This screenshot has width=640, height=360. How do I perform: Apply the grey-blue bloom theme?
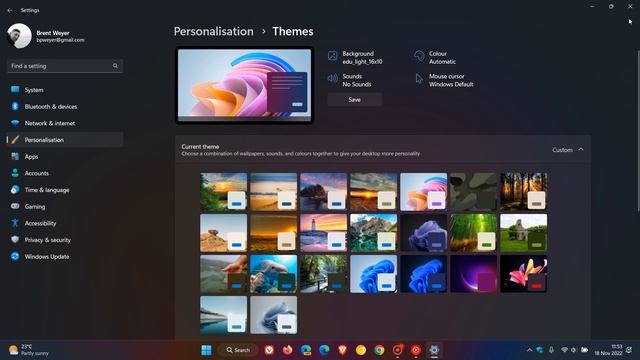(x=273, y=315)
